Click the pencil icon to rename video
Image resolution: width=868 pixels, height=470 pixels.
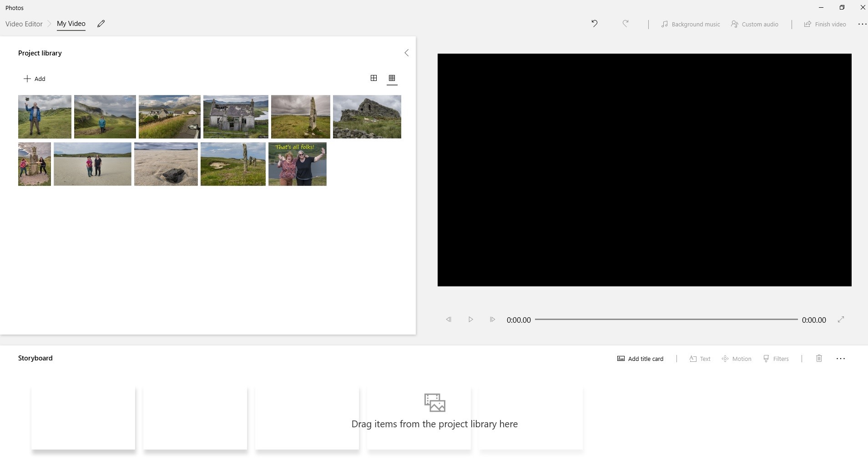coord(101,24)
